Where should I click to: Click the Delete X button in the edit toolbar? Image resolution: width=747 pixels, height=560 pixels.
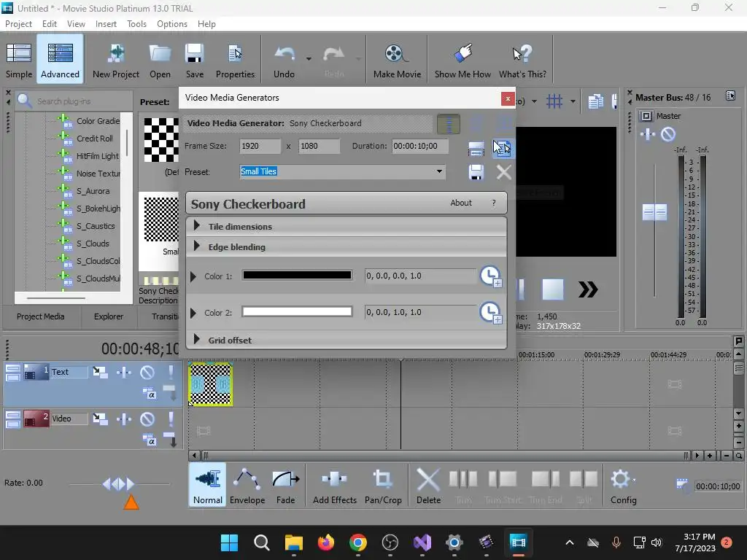(x=428, y=486)
